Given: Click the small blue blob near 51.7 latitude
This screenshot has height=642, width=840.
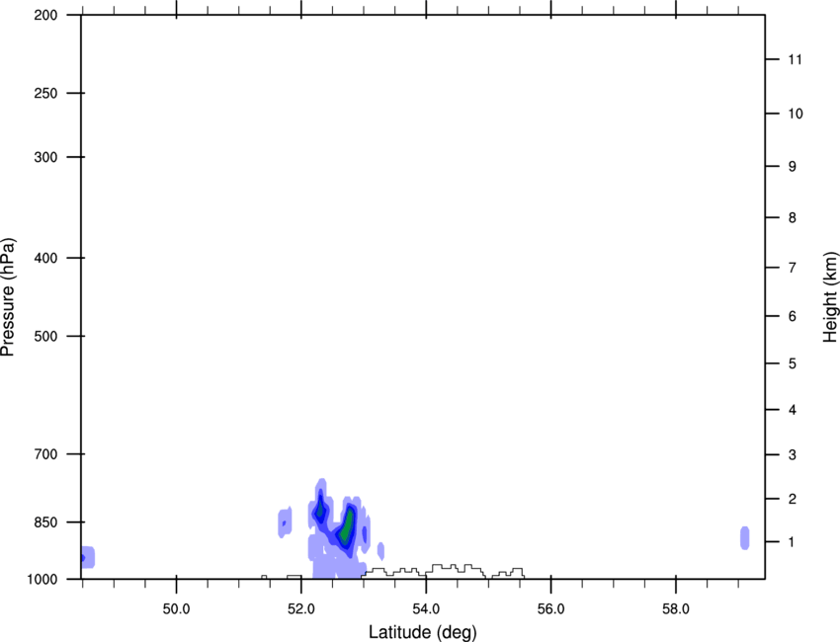Looking at the screenshot, I should coord(285,522).
